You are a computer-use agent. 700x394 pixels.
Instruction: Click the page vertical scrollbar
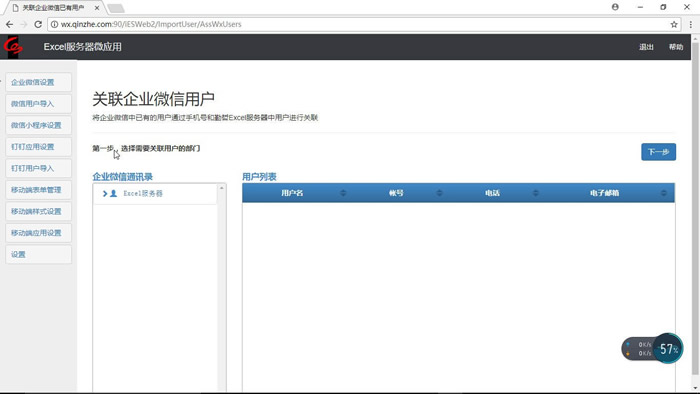coord(695,210)
